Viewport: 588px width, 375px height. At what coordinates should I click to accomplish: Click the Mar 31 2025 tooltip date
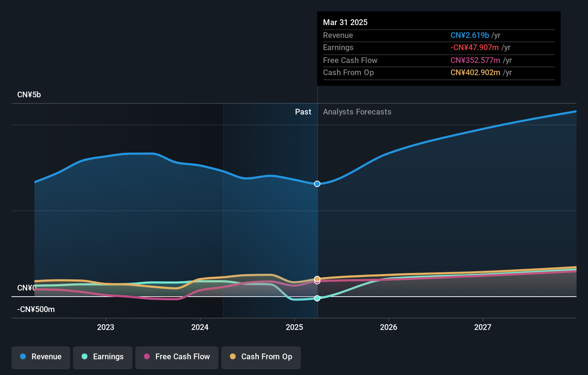[x=345, y=23]
